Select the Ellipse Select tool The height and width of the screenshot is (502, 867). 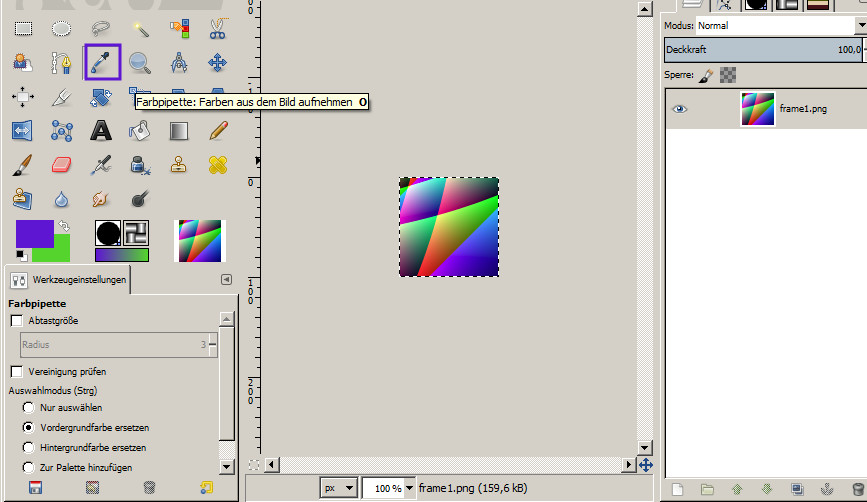pos(61,28)
